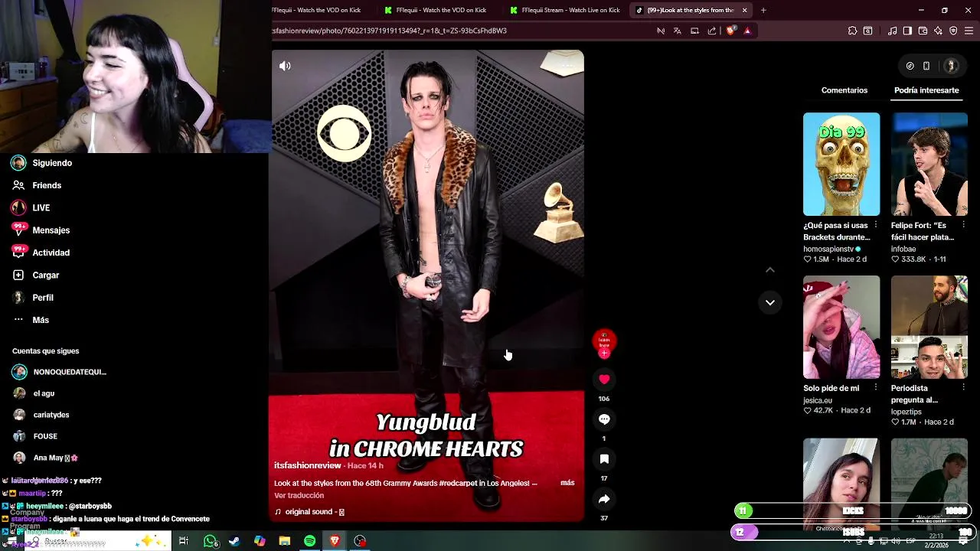Open Spotify from the taskbar
The width and height of the screenshot is (980, 551).
point(309,541)
